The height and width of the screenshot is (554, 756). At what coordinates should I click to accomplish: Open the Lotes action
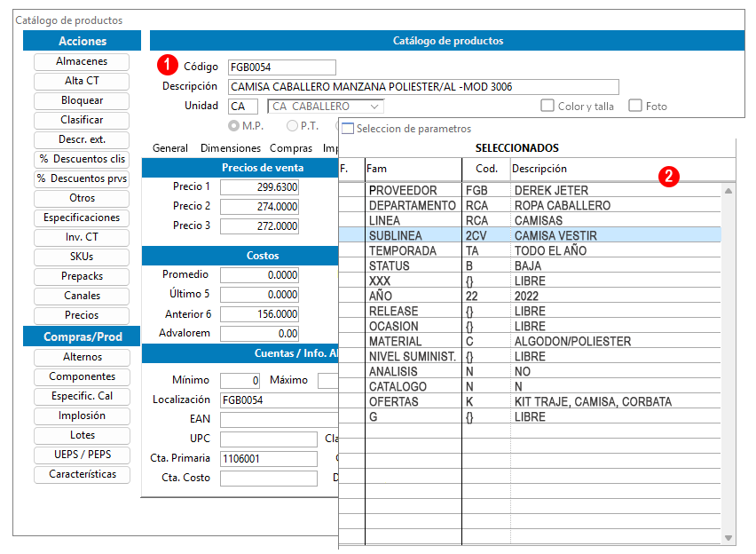[82, 435]
